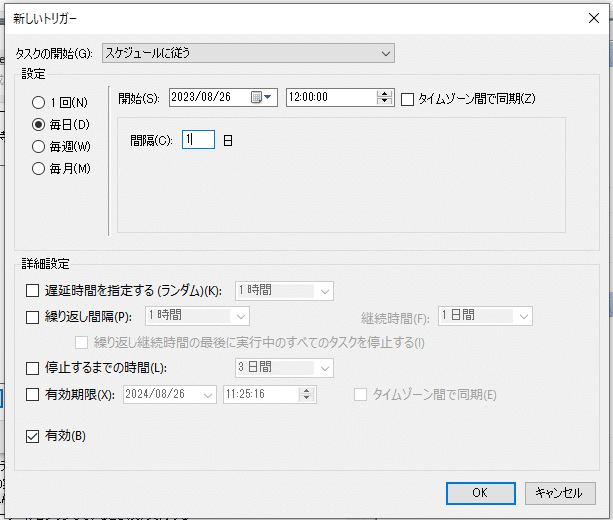Increase start time 12:00:00 with up arrow
Image resolution: width=613 pixels, height=520 pixels.
(384, 94)
